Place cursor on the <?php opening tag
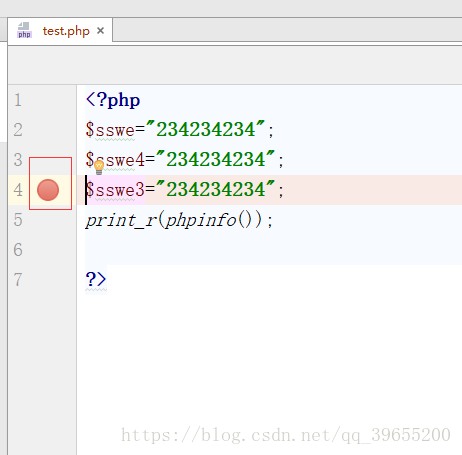Viewport: 462px width, 455px height. (x=113, y=100)
